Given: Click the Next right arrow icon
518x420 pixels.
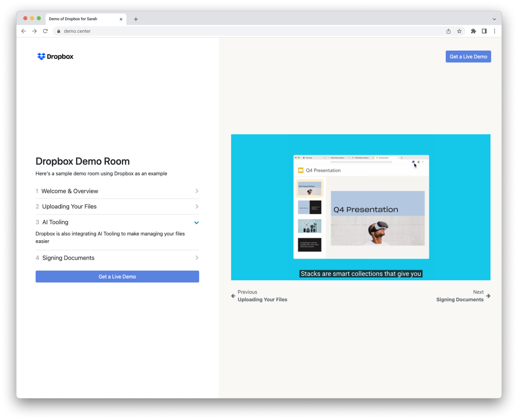Looking at the screenshot, I should [488, 296].
